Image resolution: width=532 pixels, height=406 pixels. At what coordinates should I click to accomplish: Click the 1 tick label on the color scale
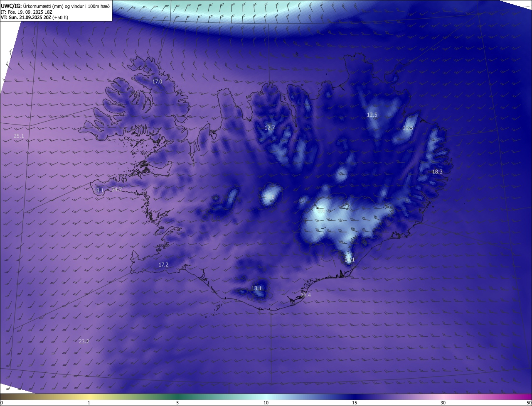(x=89, y=403)
